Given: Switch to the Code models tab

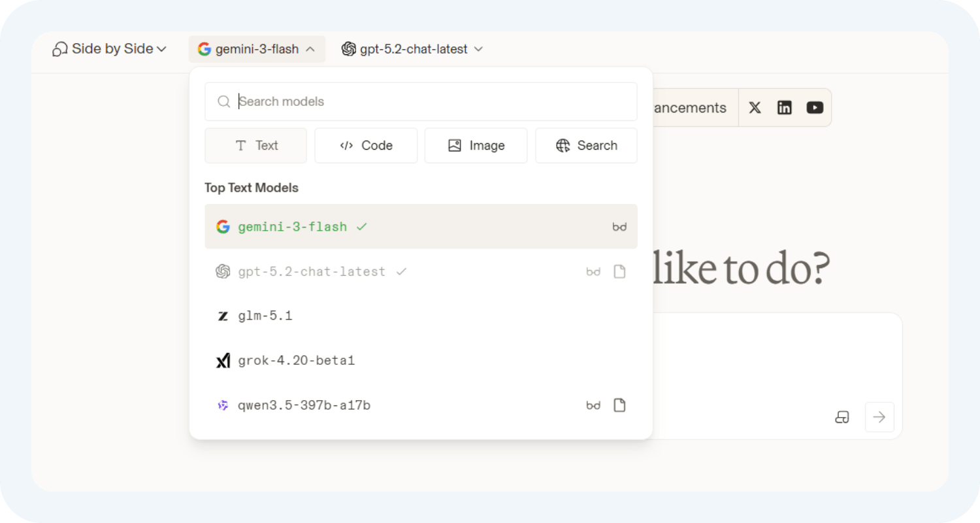Looking at the screenshot, I should tap(366, 145).
